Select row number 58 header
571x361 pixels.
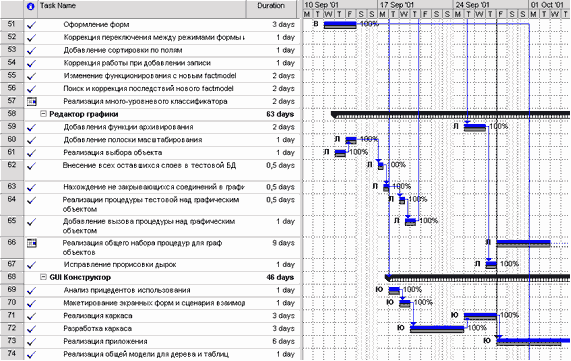click(12, 114)
